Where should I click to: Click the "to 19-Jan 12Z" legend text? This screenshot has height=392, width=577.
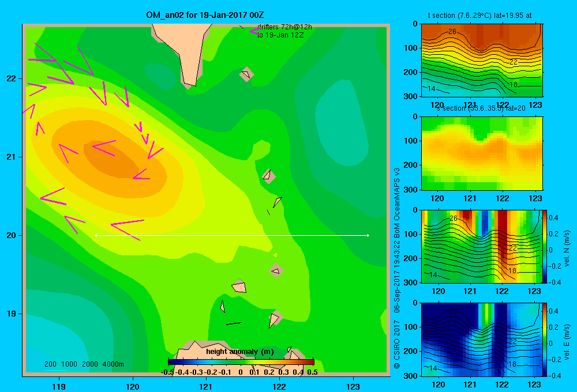point(280,35)
